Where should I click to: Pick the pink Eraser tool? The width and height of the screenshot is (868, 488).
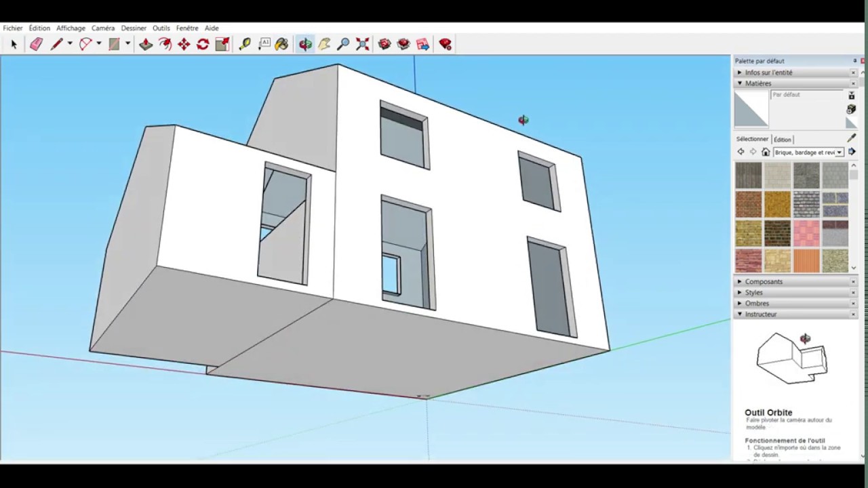pyautogui.click(x=36, y=45)
